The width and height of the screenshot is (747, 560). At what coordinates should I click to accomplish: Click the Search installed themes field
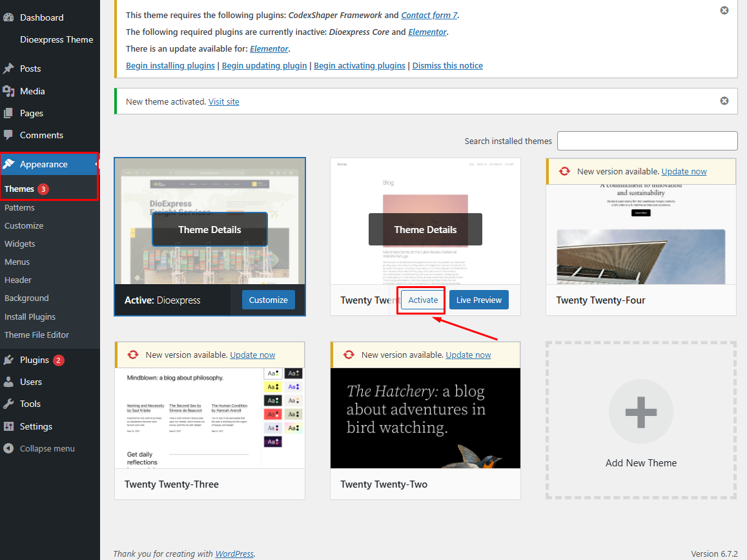pyautogui.click(x=647, y=141)
